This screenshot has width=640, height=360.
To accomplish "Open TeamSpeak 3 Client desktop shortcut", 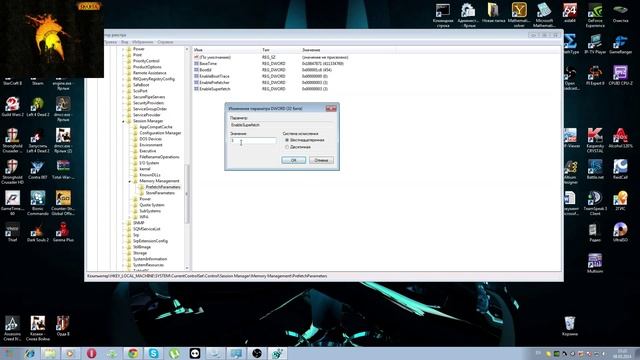I will coord(595,203).
